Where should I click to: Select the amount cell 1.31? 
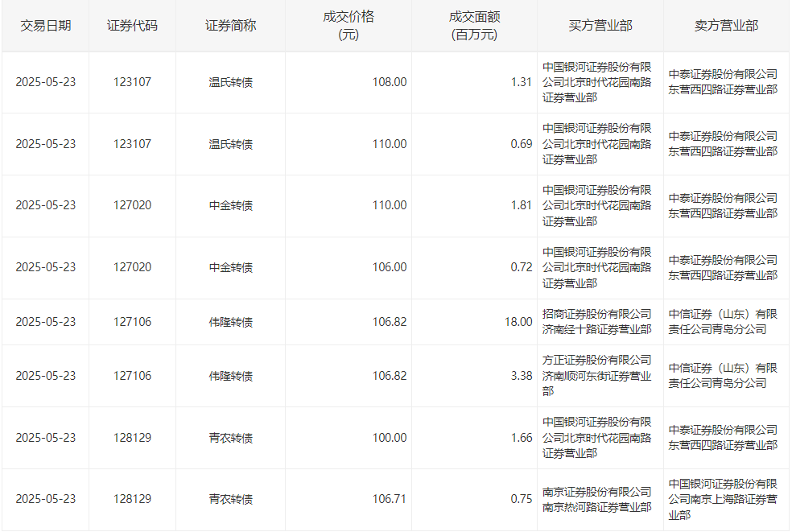(522, 82)
